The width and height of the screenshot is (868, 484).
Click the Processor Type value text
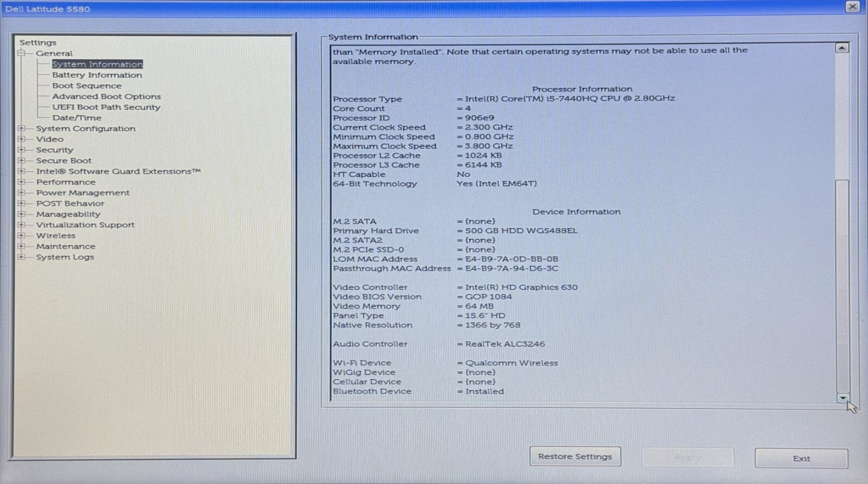pyautogui.click(x=570, y=99)
